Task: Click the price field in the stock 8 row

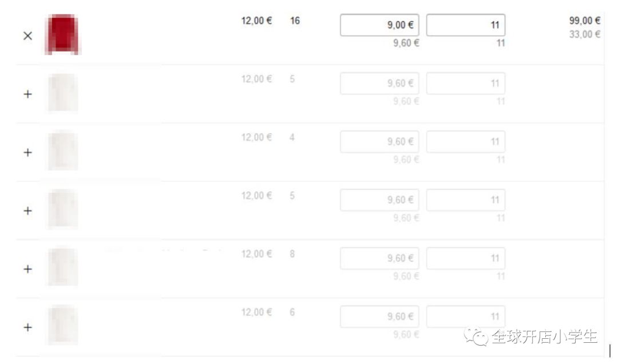Action: [x=379, y=259]
